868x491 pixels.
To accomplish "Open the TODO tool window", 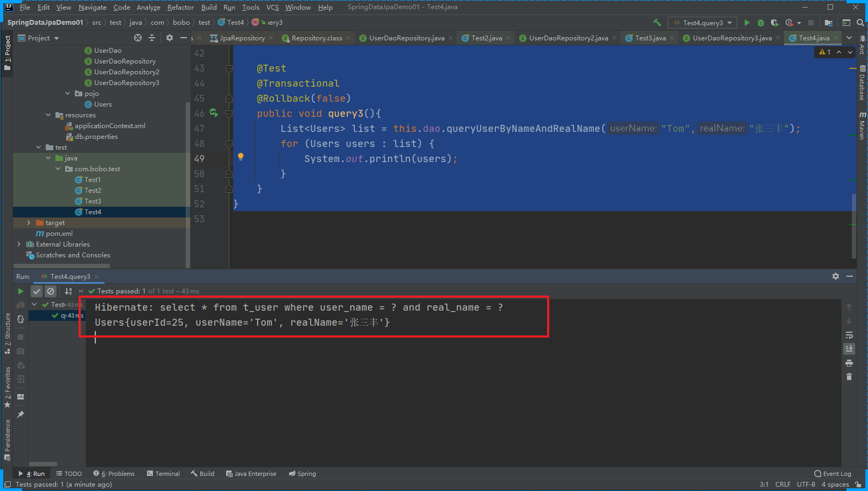I will click(x=69, y=474).
